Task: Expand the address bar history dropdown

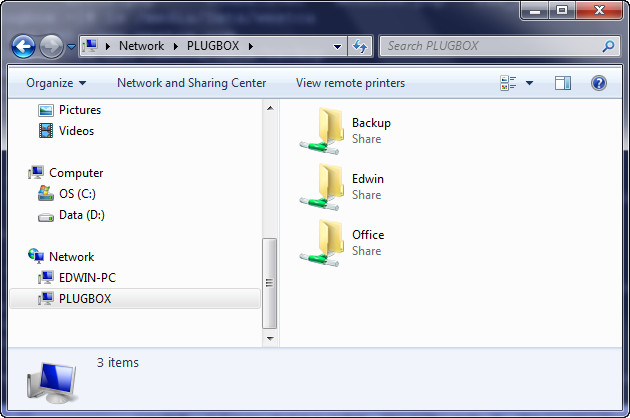Action: click(338, 46)
